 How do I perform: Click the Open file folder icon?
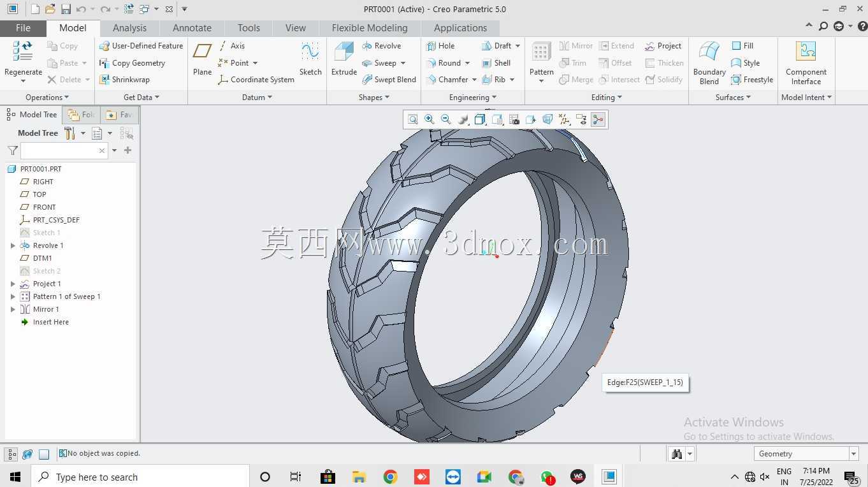50,9
